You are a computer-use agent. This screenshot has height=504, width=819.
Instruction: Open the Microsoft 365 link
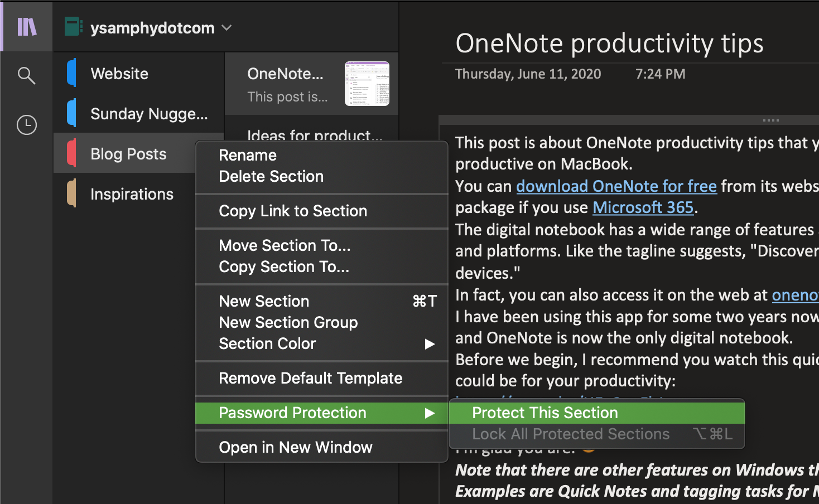pyautogui.click(x=643, y=207)
